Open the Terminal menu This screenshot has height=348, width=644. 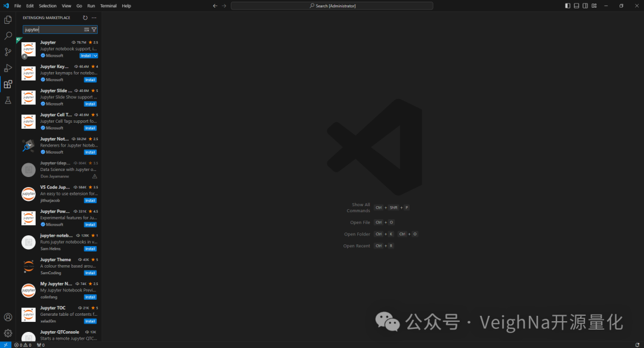pos(109,6)
